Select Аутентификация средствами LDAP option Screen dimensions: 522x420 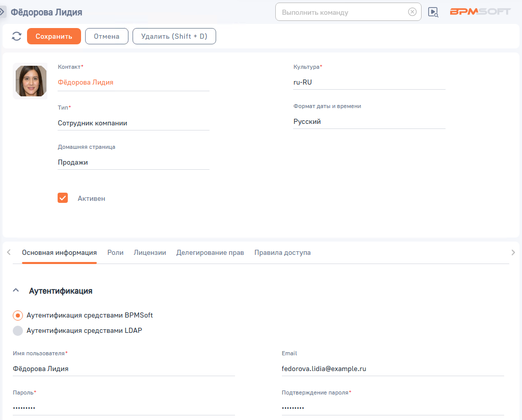point(18,330)
